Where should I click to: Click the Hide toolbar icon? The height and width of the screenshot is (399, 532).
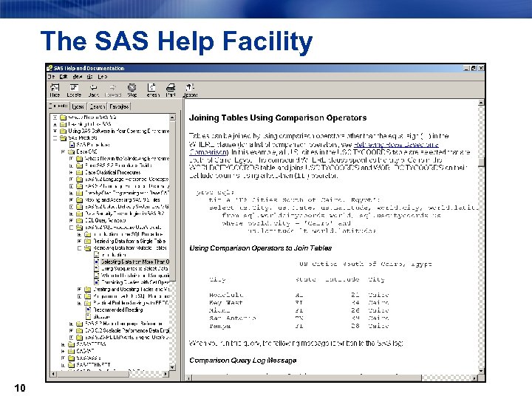pos(55,88)
